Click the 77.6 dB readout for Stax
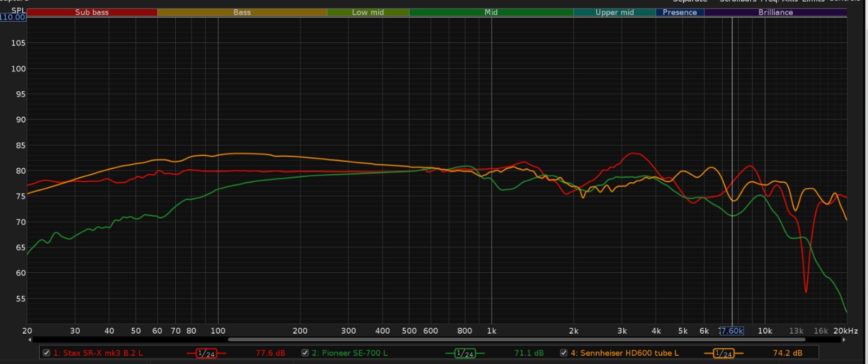The width and height of the screenshot is (868, 364). 270,353
